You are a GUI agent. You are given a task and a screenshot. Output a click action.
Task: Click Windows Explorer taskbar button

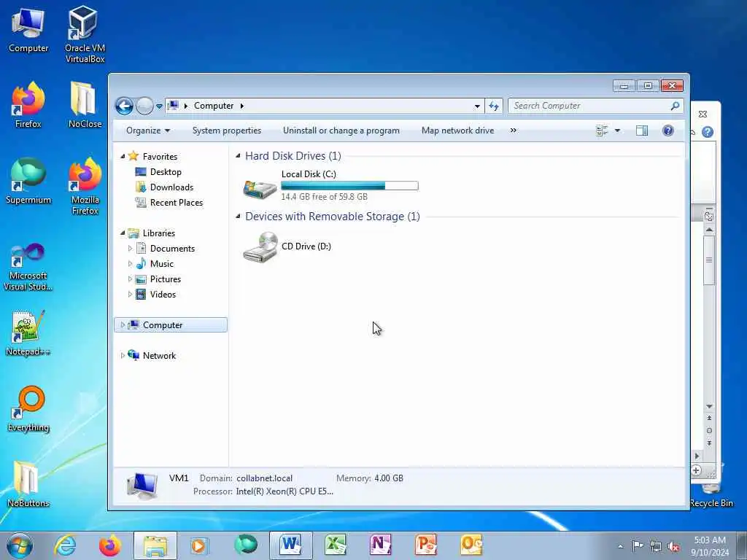click(x=155, y=545)
